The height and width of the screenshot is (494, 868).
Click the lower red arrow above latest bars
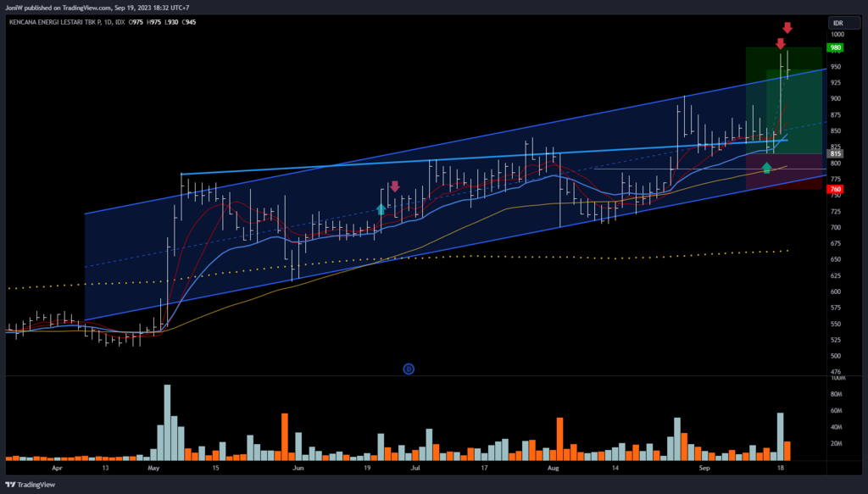click(780, 43)
